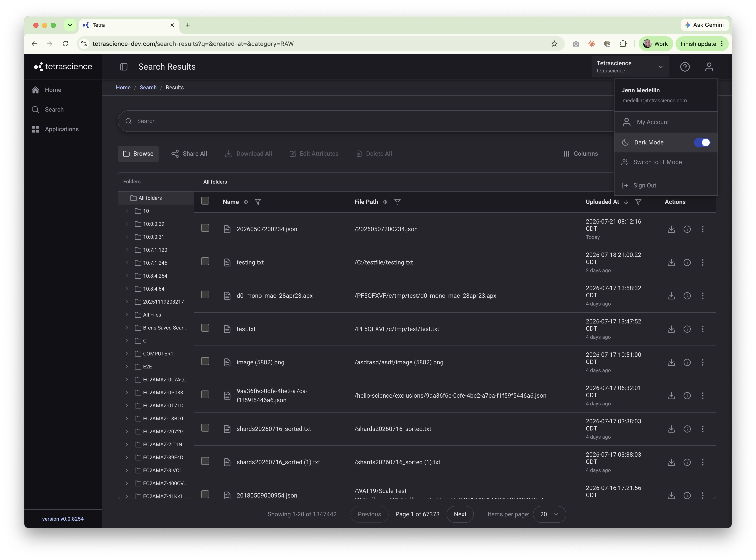Screen dimensions: 756x560
Task: Check the shards20260716_sorted.txt row
Action: pos(205,427)
